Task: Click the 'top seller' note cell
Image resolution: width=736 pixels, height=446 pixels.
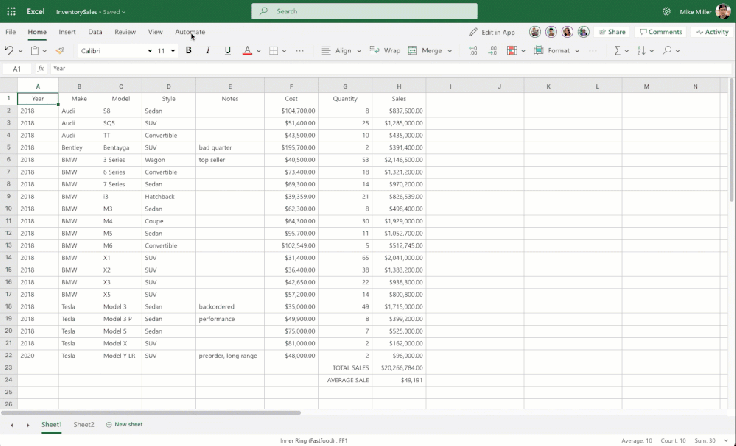Action: (x=230, y=160)
